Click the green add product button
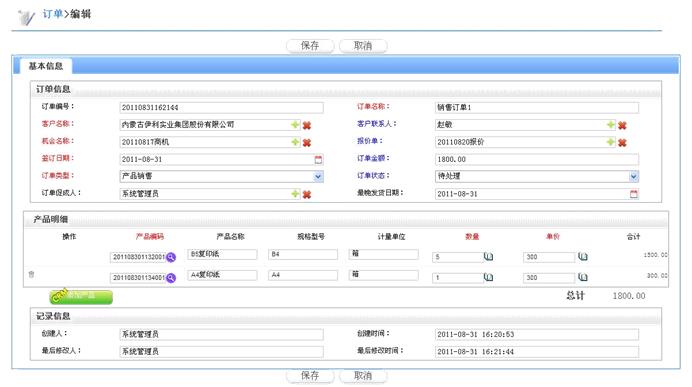The height and width of the screenshot is (387, 692). coord(81,297)
